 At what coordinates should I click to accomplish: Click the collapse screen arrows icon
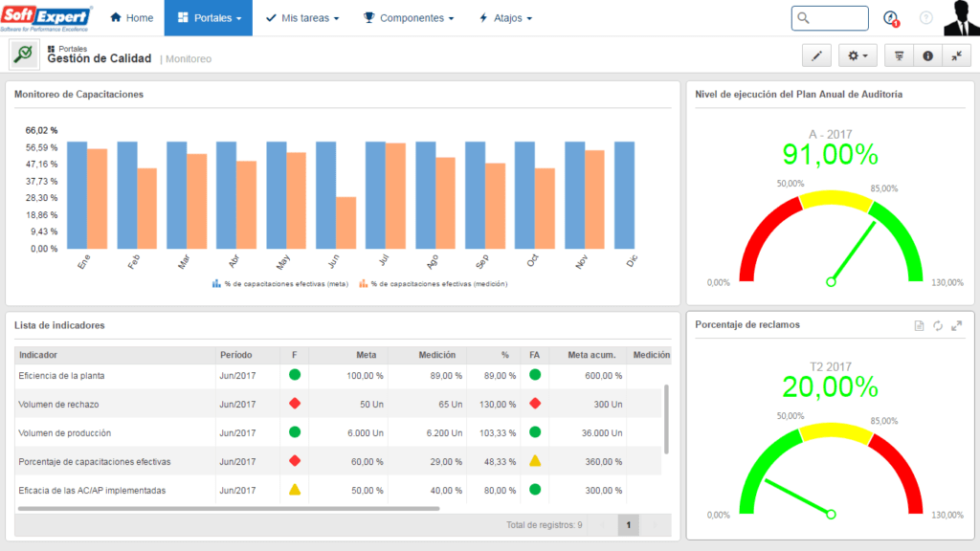(956, 56)
